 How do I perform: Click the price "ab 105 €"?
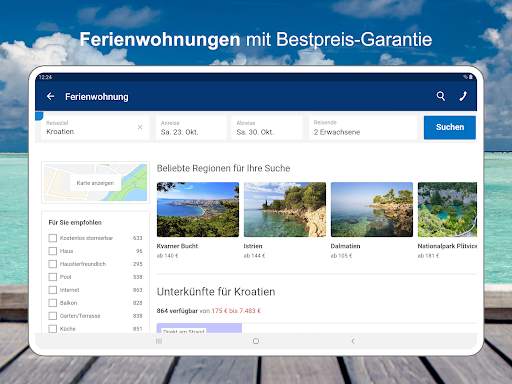coord(341,256)
